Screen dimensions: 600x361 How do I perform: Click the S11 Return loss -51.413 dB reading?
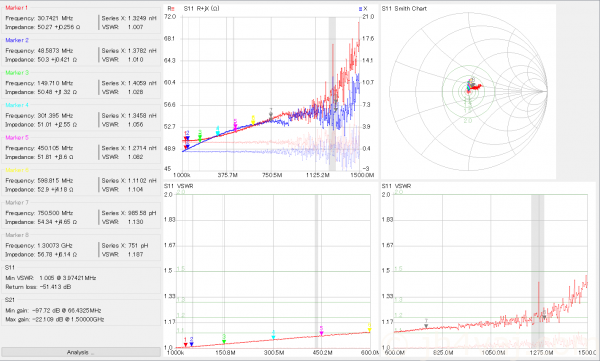tap(38, 287)
